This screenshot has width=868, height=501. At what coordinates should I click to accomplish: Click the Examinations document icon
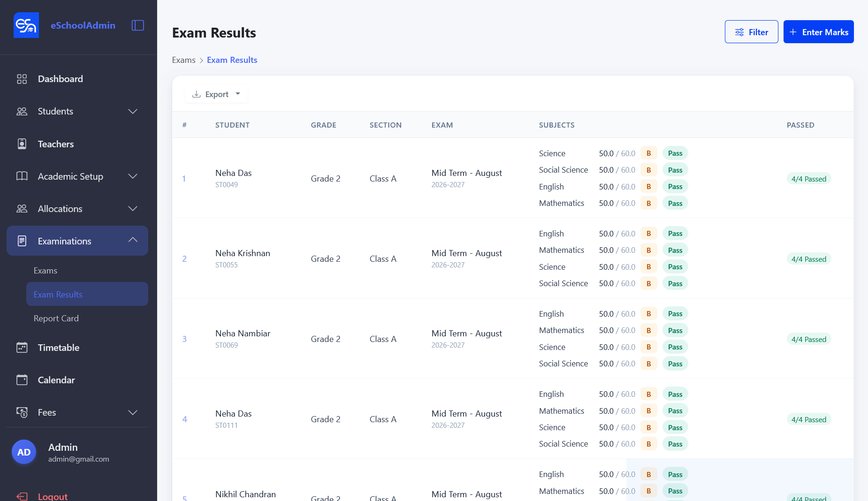click(22, 241)
